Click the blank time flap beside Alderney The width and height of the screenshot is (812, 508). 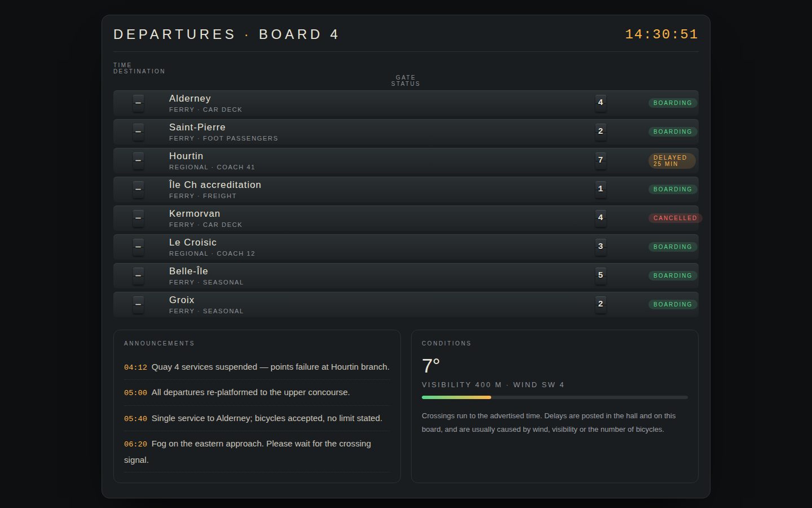point(138,103)
